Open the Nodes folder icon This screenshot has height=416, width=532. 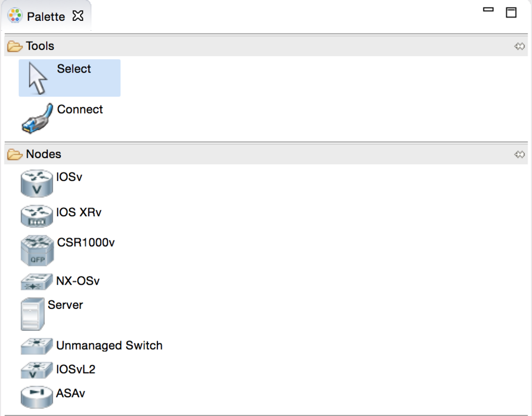tap(15, 154)
